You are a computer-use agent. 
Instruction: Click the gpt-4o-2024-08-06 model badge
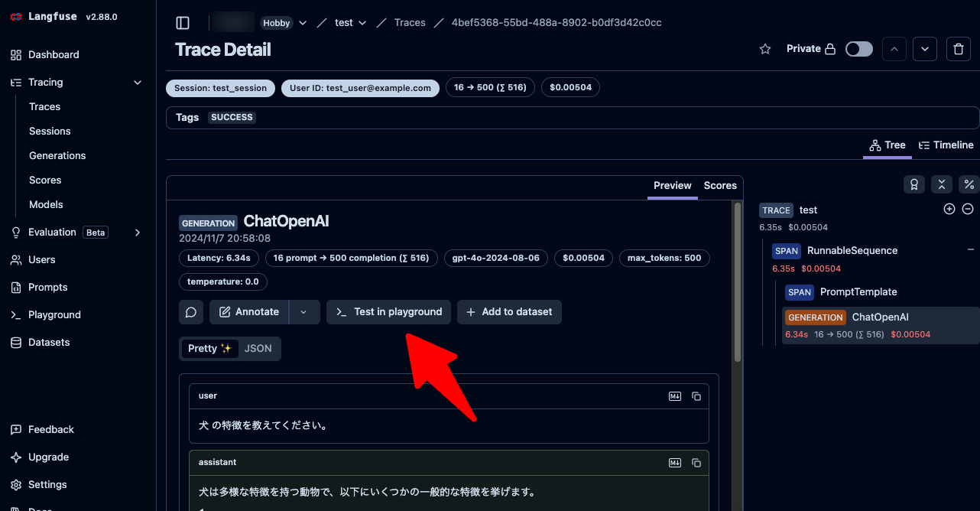[495, 259]
